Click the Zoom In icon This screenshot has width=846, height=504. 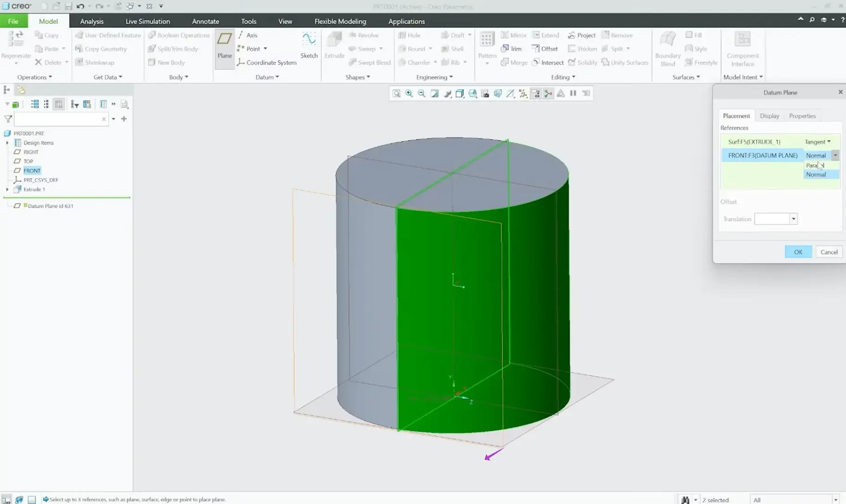pos(409,93)
